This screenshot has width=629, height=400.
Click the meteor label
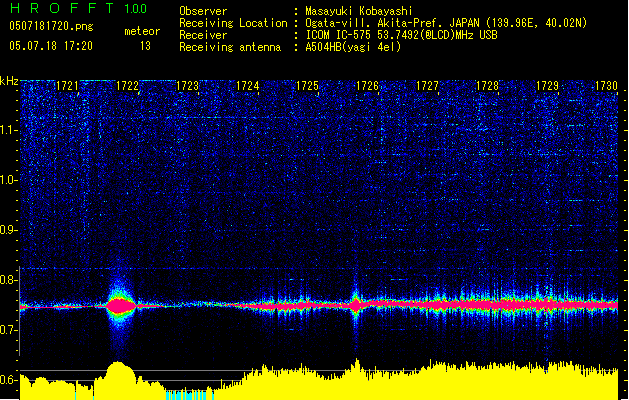click(x=142, y=31)
